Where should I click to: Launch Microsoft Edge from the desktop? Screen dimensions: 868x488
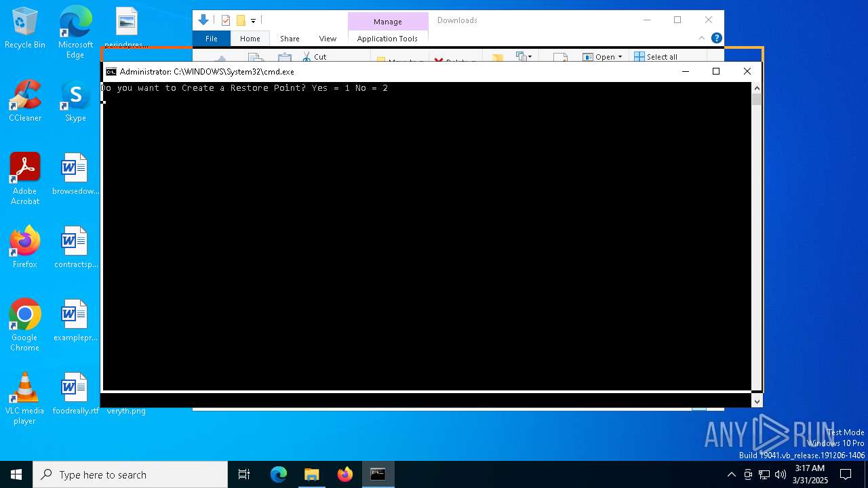[75, 32]
